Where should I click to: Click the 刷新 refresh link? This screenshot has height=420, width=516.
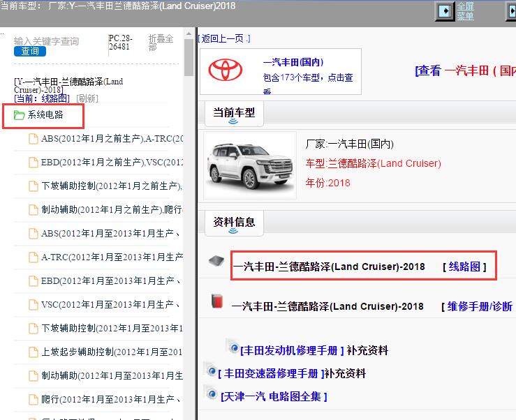(87, 98)
